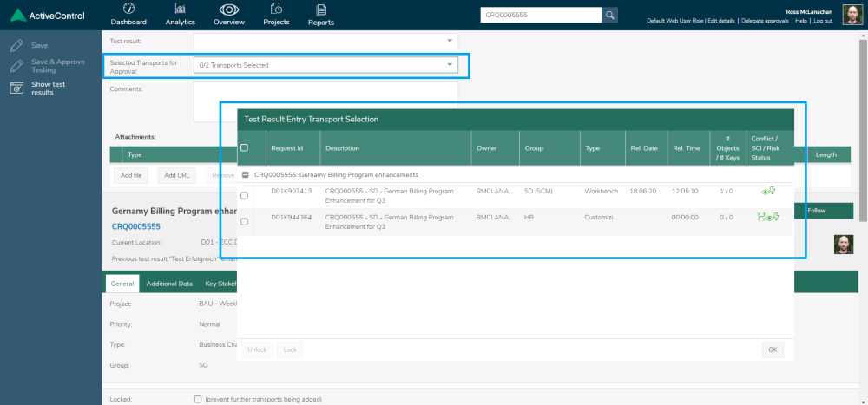Click the conflict status icons for D01K944364

(768, 217)
